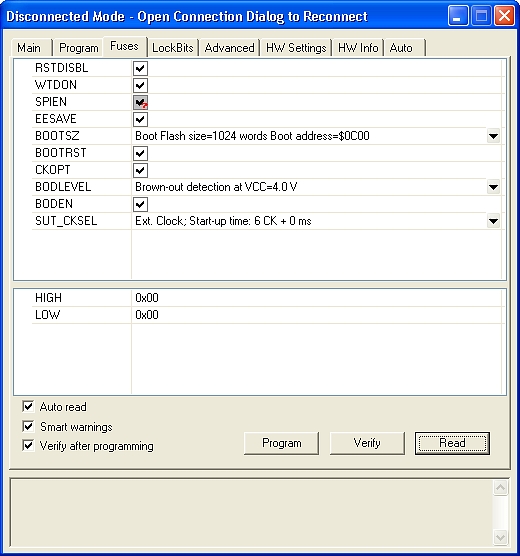Select the Brown-out detection value text
Viewport: 520px width, 556px height.
point(216,187)
